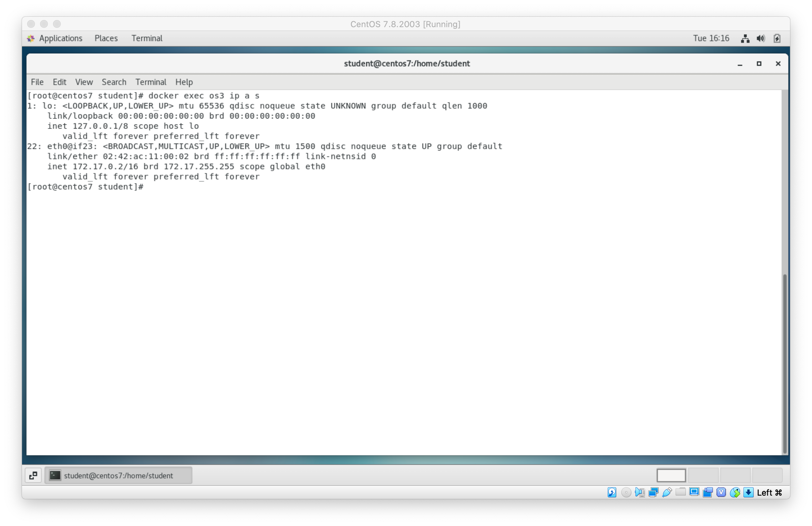812x526 pixels.
Task: Click the wired network icon in top bar
Action: pos(745,38)
